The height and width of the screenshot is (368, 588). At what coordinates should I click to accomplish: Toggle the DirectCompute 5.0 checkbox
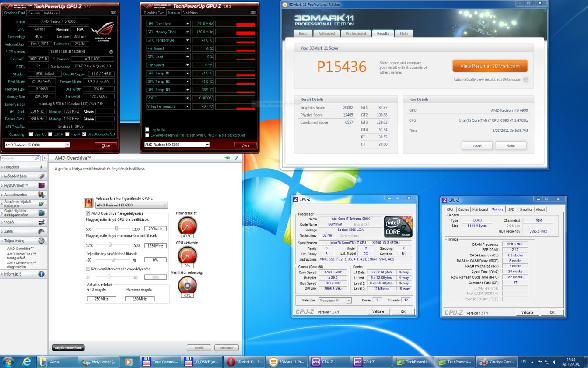[x=85, y=134]
